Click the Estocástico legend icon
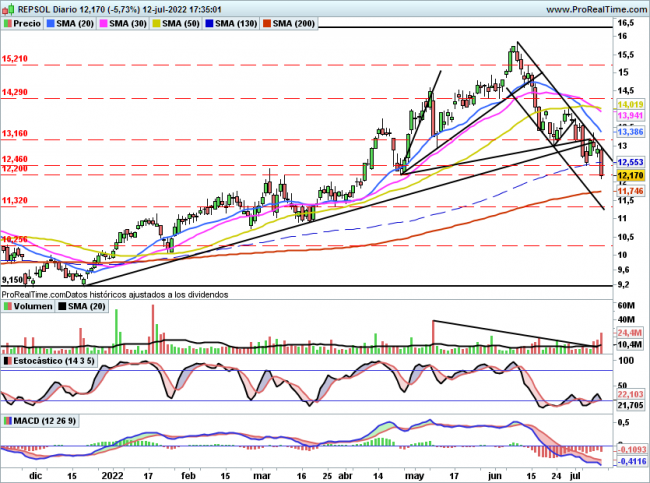 click(8, 360)
